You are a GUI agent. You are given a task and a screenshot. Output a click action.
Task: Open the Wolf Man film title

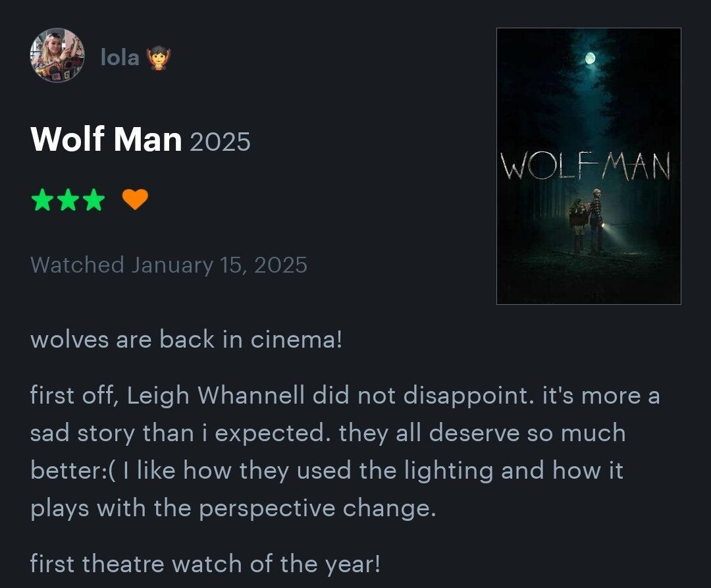pyautogui.click(x=106, y=139)
